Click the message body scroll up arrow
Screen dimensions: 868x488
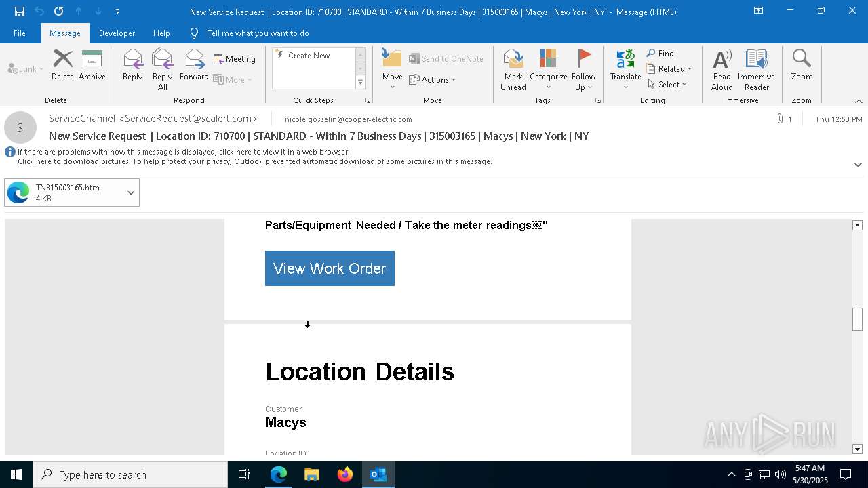[857, 225]
